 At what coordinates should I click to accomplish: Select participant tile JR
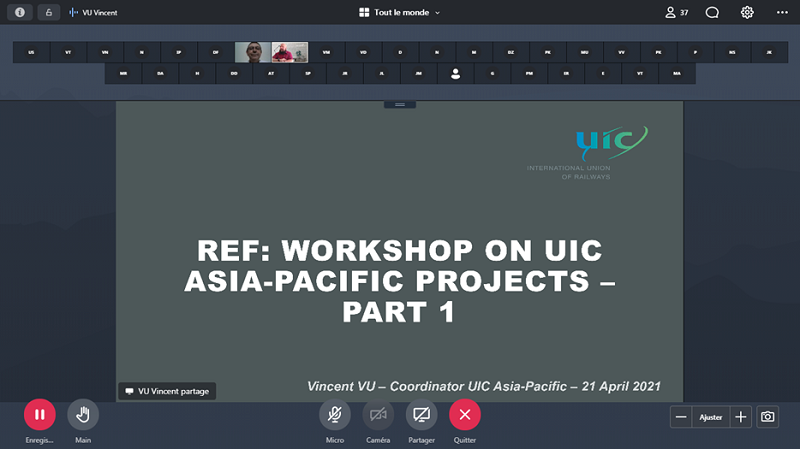point(345,74)
